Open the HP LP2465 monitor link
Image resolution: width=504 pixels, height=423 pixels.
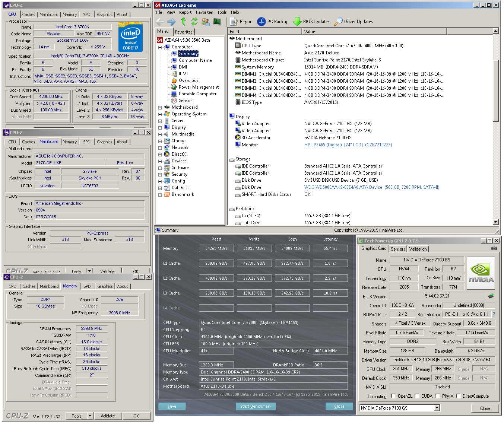point(348,145)
